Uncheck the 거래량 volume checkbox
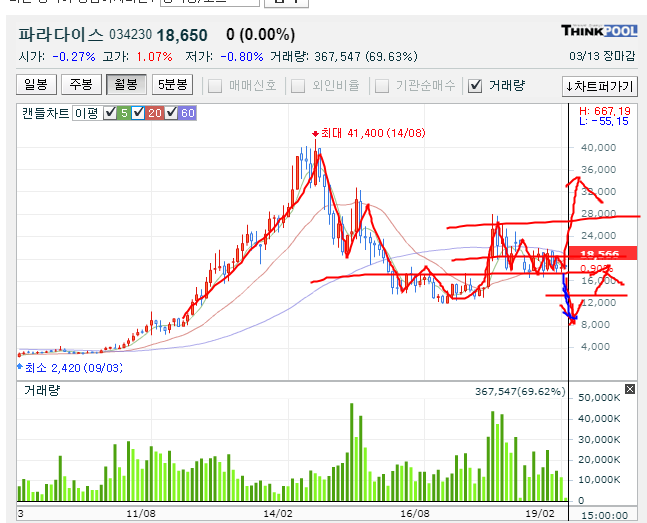647x523 pixels. click(475, 86)
